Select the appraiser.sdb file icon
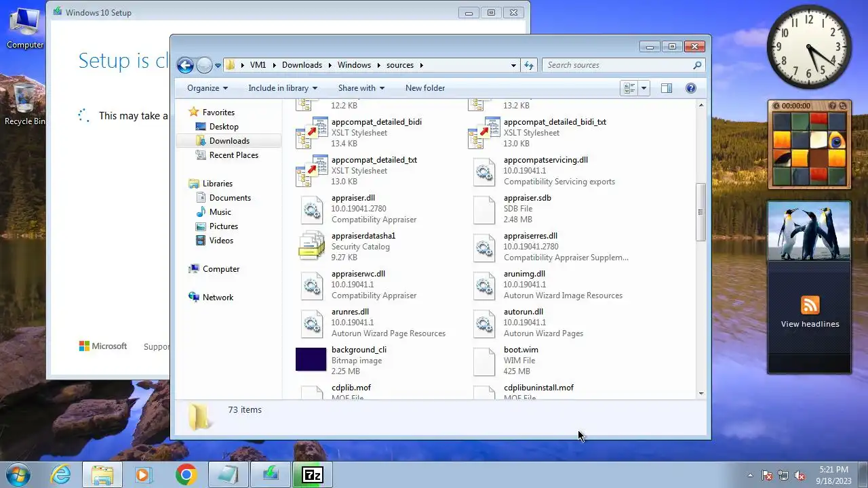Image resolution: width=868 pixels, height=488 pixels. 484,209
